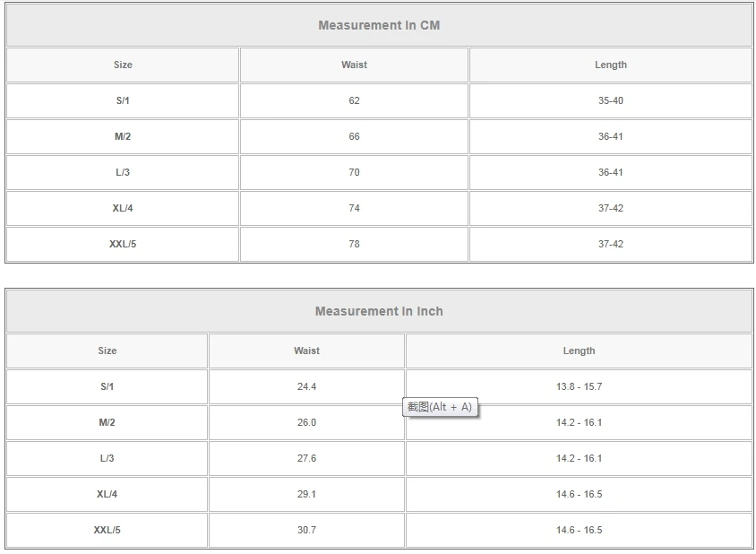Select the XXL/5 size cell in the Inch table
This screenshot has height=554, width=756.
(x=107, y=530)
